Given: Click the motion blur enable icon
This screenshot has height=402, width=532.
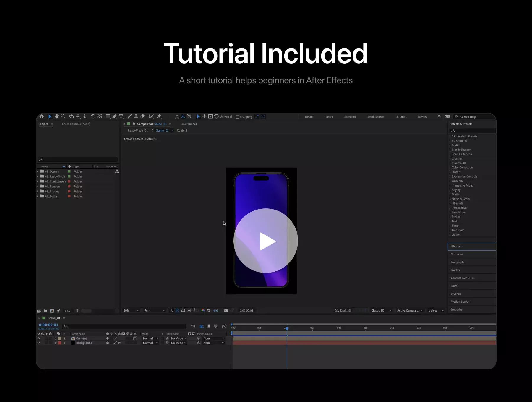Looking at the screenshot, I should point(215,326).
